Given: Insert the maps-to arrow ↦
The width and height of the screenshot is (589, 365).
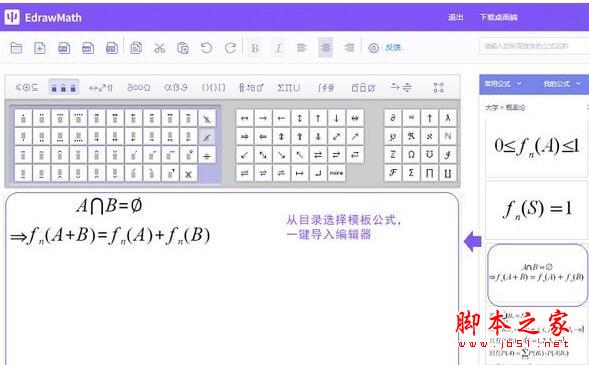Looking at the screenshot, I should (300, 173).
